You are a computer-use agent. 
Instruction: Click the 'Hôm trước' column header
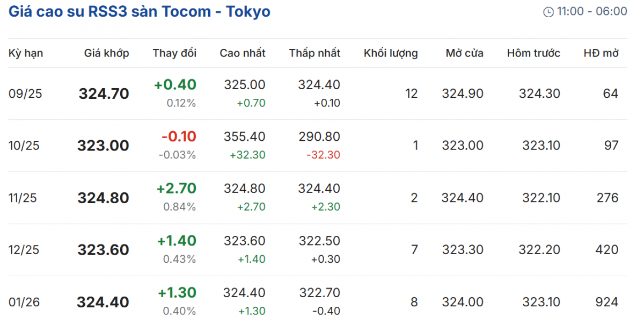533,53
